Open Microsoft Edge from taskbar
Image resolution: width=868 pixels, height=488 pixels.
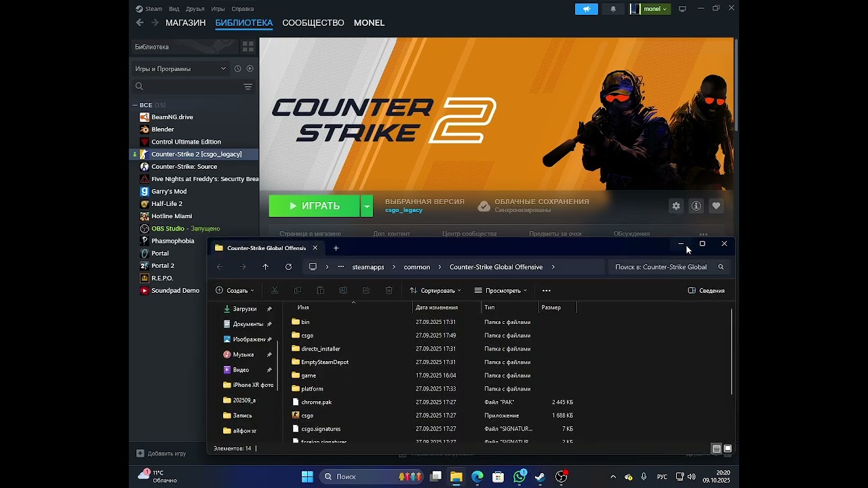point(477,476)
